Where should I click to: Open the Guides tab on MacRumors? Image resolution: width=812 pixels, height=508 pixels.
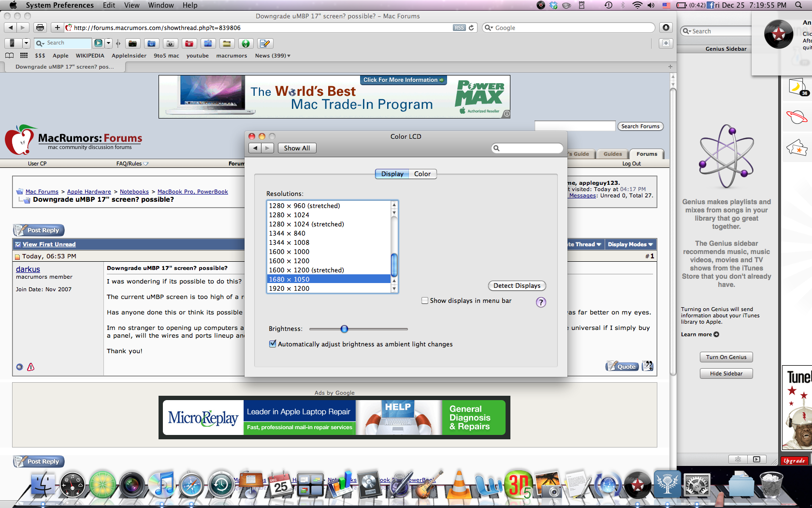(x=612, y=154)
